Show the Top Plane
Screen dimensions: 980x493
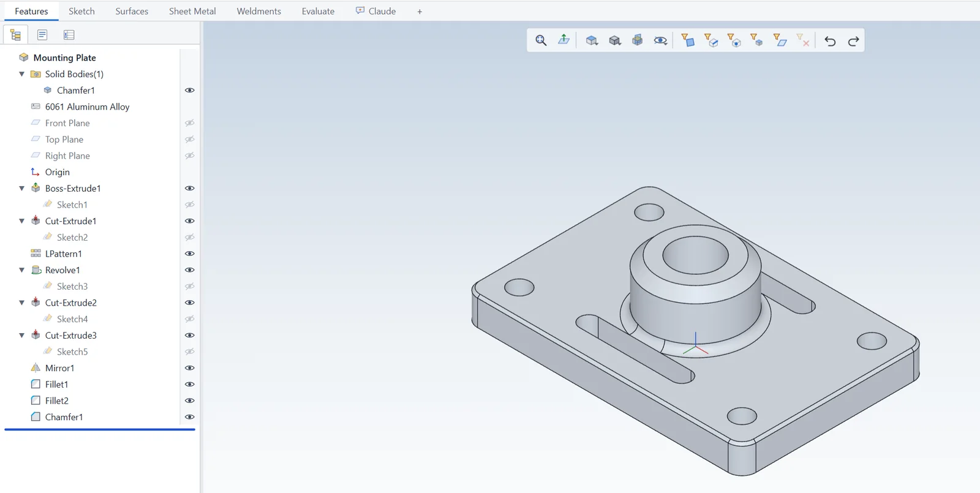pyautogui.click(x=190, y=140)
